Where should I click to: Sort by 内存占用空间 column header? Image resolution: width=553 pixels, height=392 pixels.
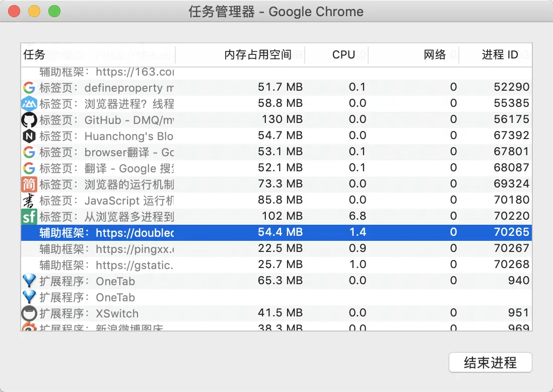[x=257, y=55]
